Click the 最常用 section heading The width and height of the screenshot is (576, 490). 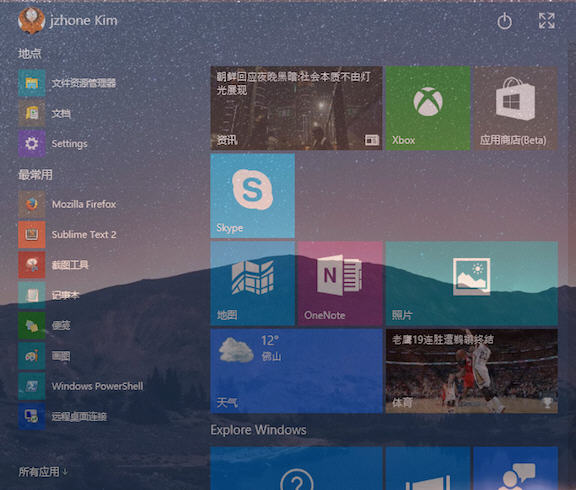[x=35, y=174]
